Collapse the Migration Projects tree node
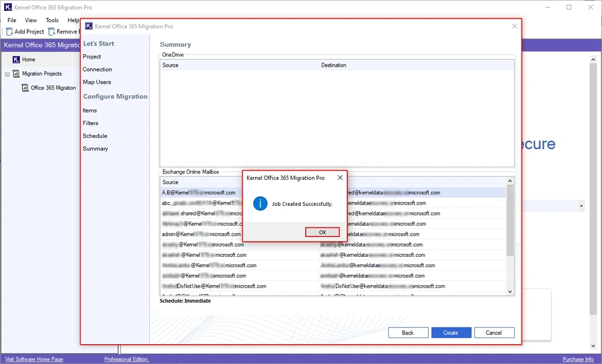 [7, 74]
